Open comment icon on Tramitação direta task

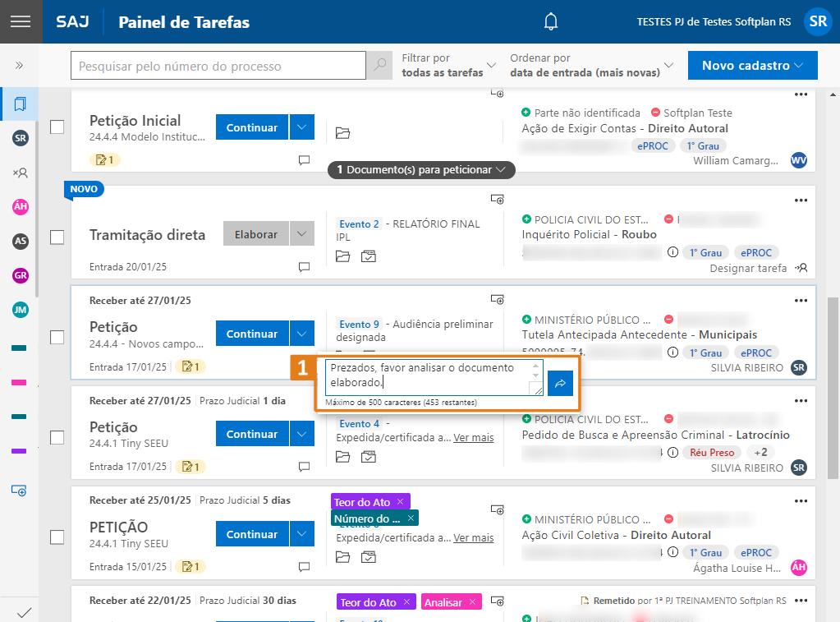coord(304,267)
